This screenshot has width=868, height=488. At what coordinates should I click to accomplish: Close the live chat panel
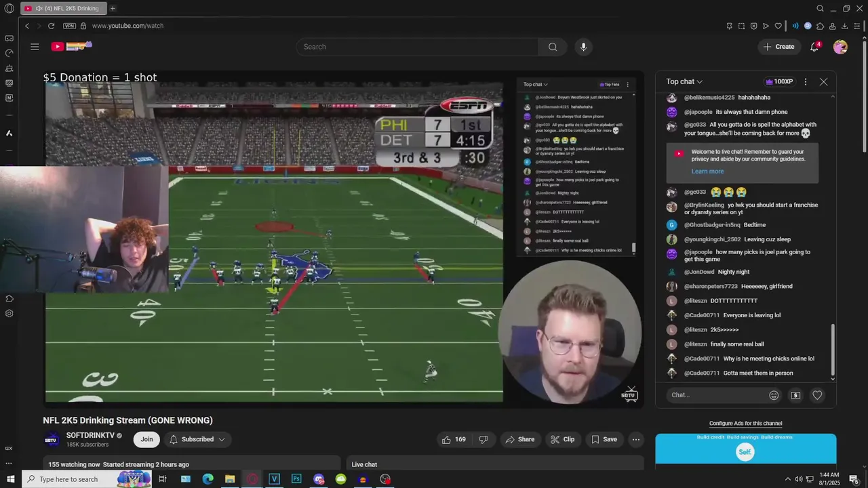click(x=823, y=81)
